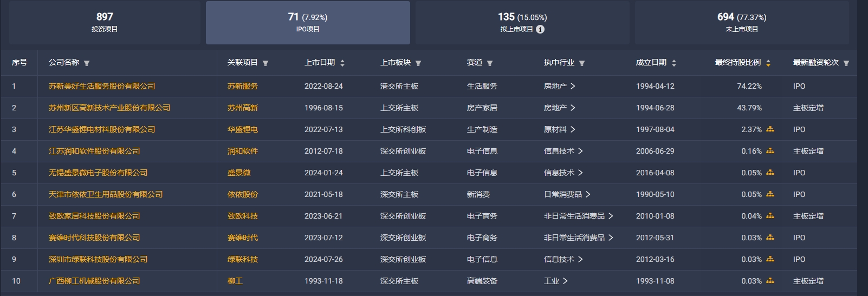The height and width of the screenshot is (296, 868).
Task: Sort by 最终持股比例 column arrows
Action: click(x=768, y=63)
